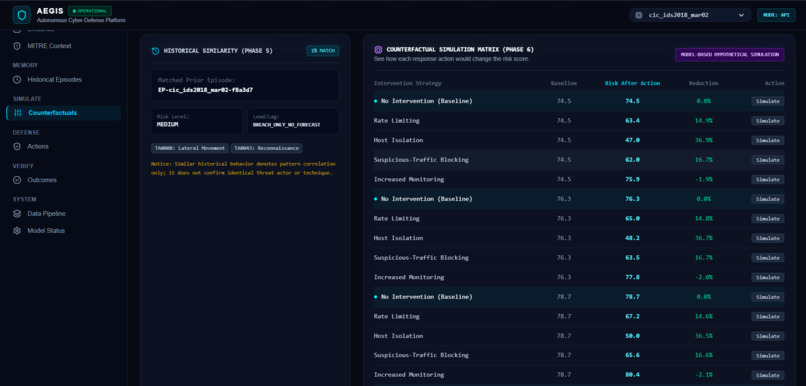This screenshot has height=386, width=806.
Task: Click the Actions shield icon
Action: tap(17, 146)
